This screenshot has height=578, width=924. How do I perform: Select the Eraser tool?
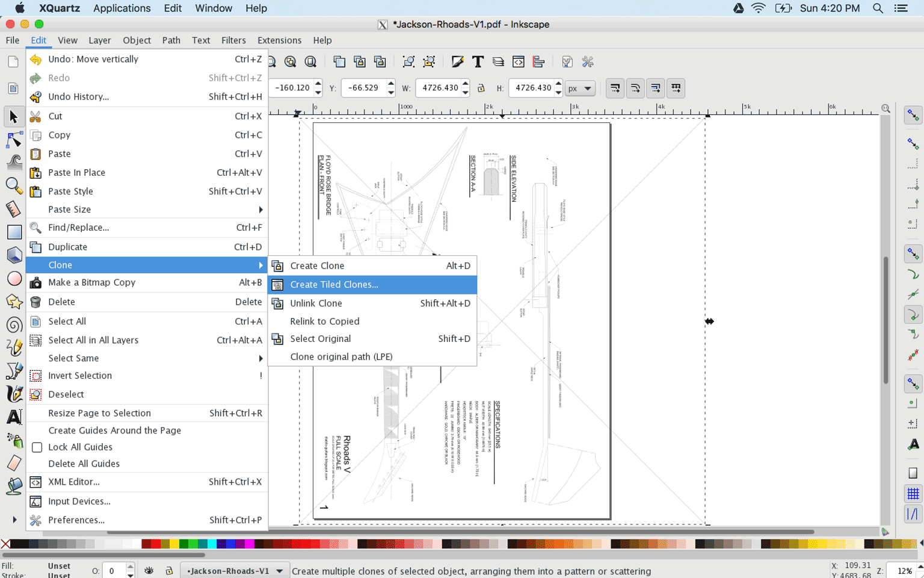click(x=13, y=463)
